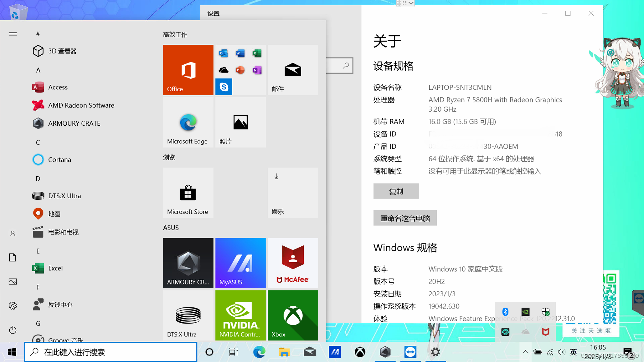Launch the ARMOURY CRATE tile

(x=188, y=263)
